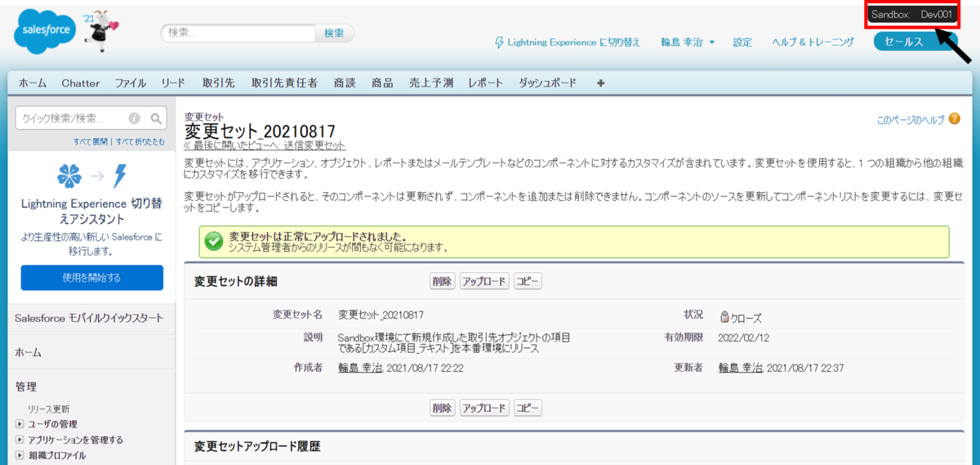Click the 変更セットの詳細 section heading
This screenshot has height=465, width=980.
click(236, 281)
